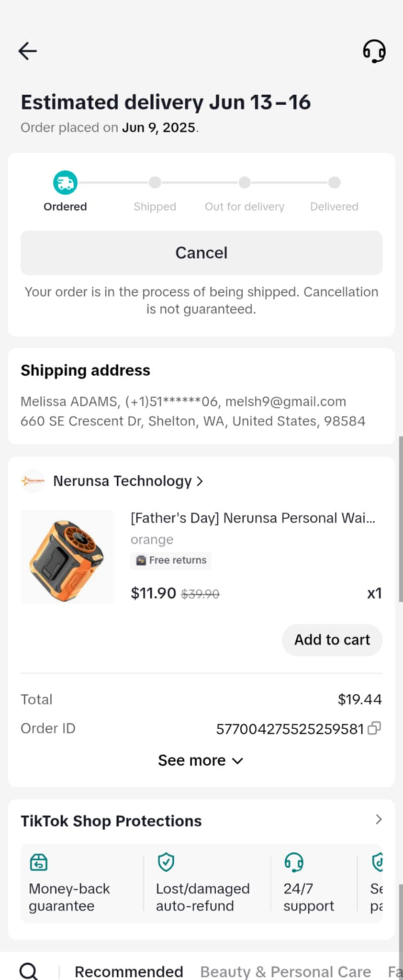Tap the Lost/damaged auto-refund shield icon
The image size is (403, 980).
tap(166, 862)
